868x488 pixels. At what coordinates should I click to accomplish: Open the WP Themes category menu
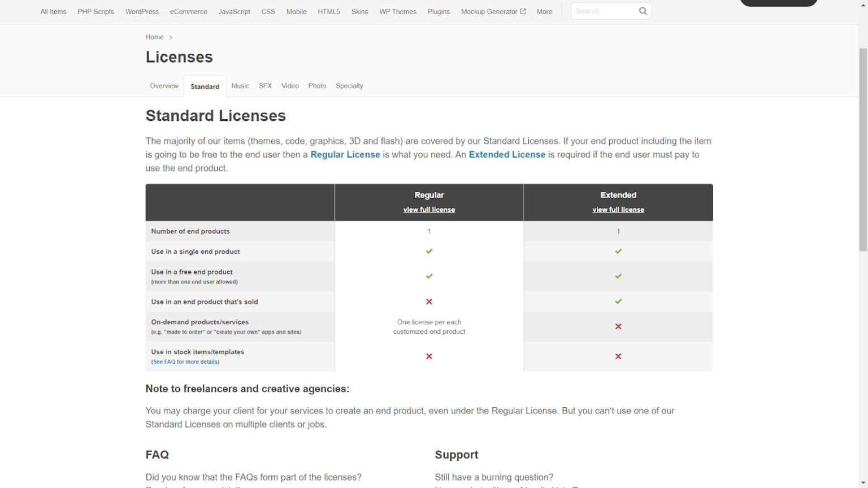pos(397,11)
